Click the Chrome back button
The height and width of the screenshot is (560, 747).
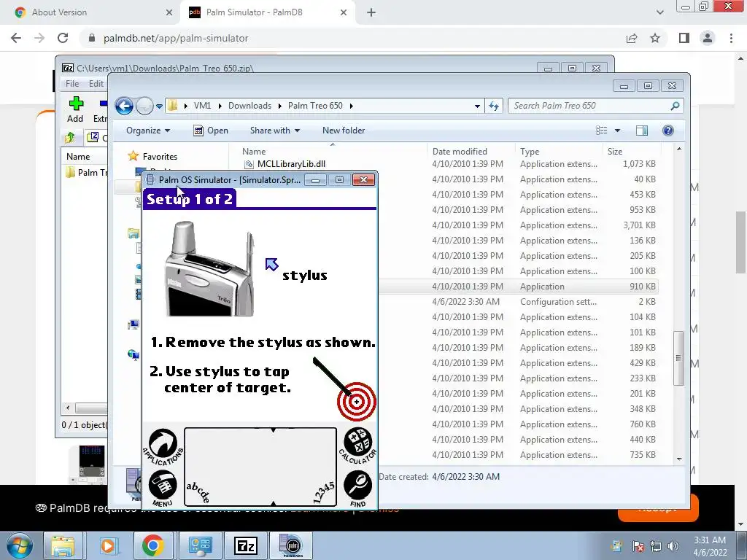pos(16,38)
